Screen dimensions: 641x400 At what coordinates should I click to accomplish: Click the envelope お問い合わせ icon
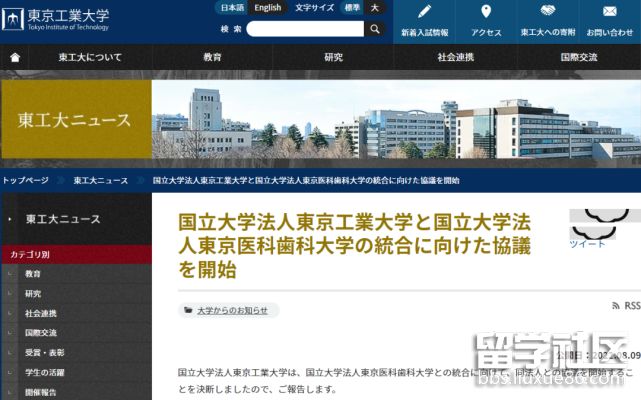pos(610,11)
